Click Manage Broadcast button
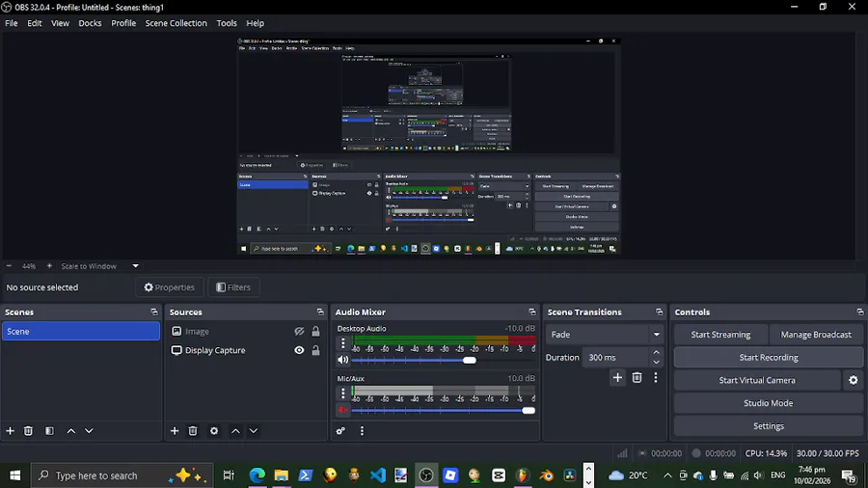868x488 pixels. pyautogui.click(x=816, y=335)
